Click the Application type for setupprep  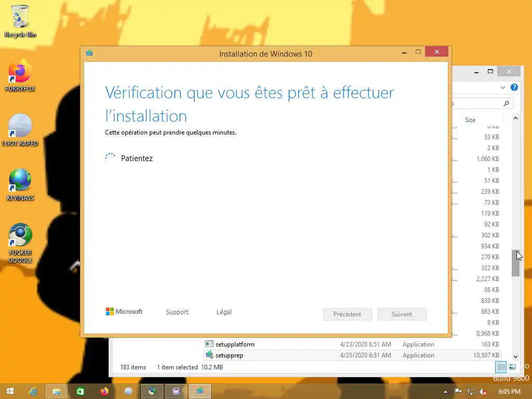click(x=418, y=355)
